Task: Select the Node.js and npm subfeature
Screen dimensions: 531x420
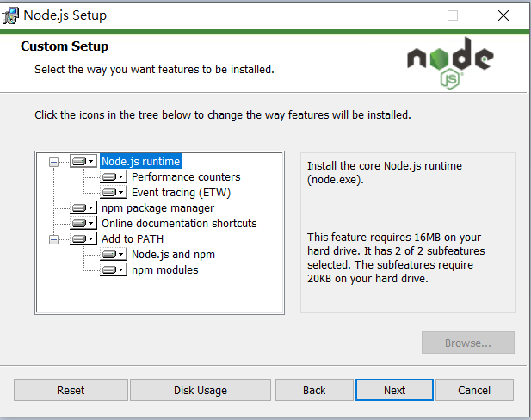Action: pos(173,255)
